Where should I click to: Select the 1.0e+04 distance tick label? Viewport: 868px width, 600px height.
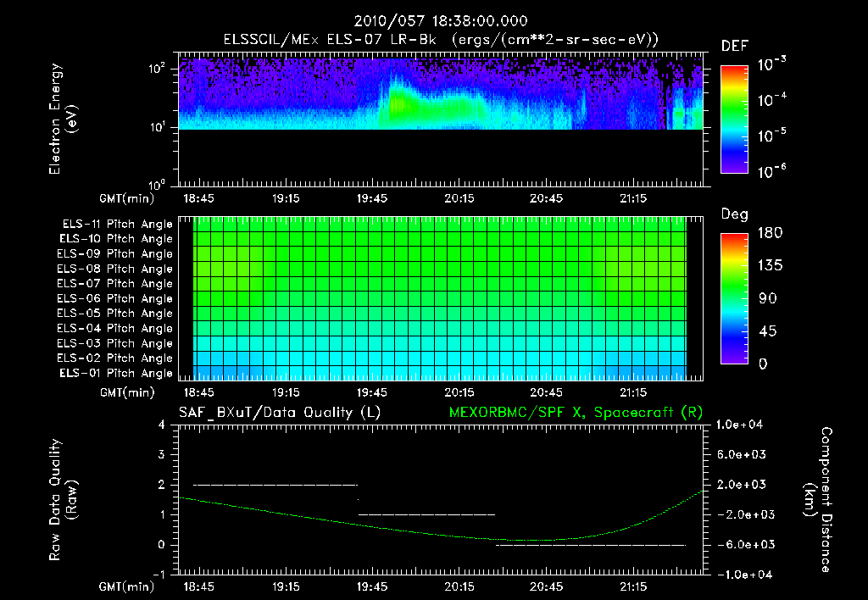tap(739, 425)
